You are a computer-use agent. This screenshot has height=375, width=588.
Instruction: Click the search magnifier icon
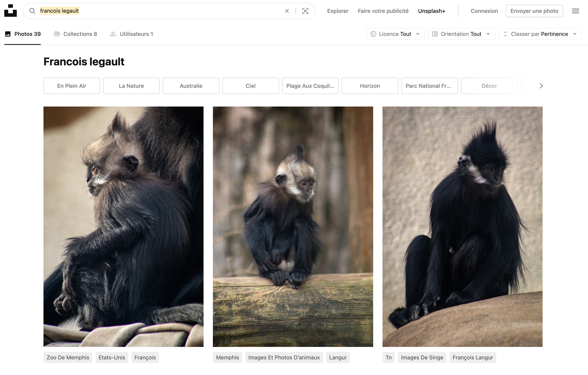(x=32, y=11)
